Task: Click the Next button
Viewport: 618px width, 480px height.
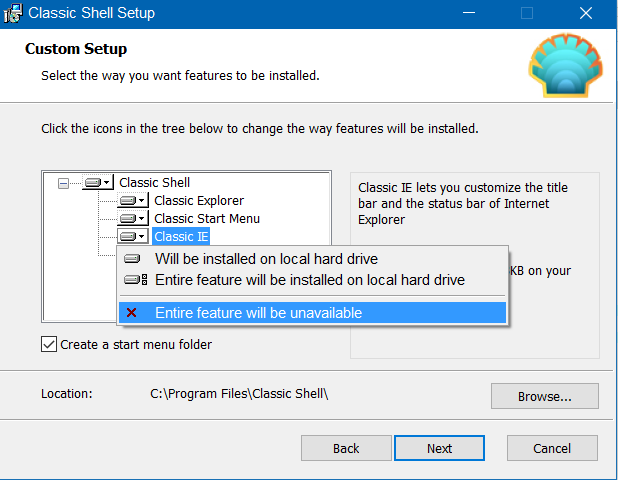Action: [x=439, y=448]
